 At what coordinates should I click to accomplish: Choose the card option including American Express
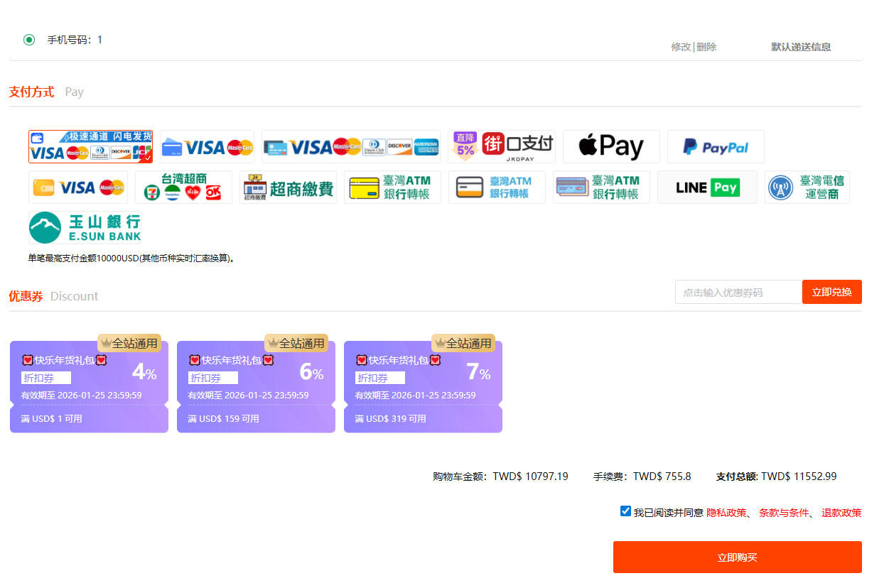350,146
